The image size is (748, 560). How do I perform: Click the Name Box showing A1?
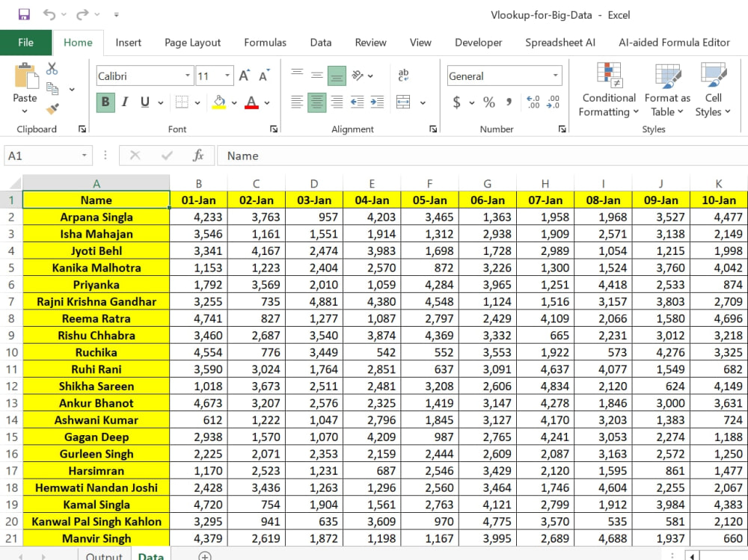(48, 156)
